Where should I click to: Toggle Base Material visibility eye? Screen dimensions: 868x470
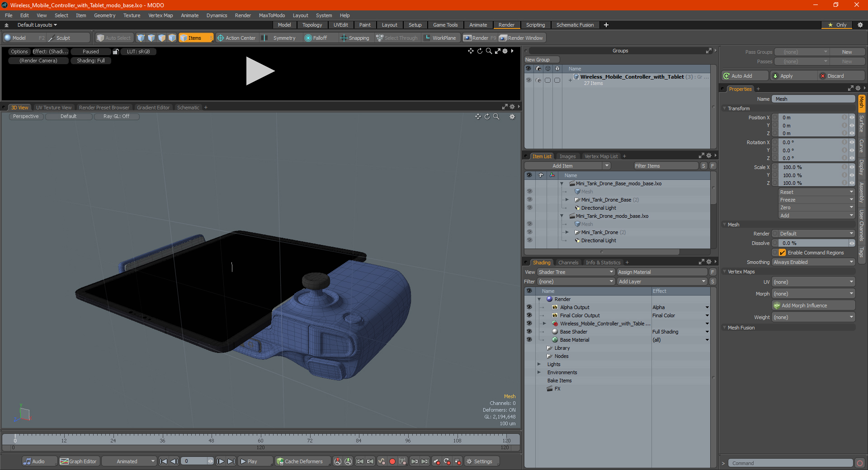point(529,340)
